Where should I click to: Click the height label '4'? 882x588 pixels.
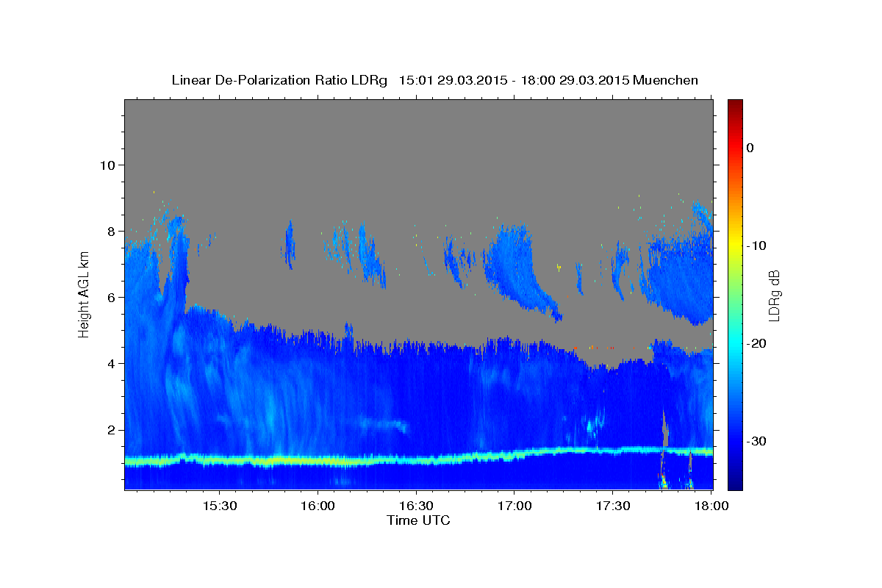(112, 363)
